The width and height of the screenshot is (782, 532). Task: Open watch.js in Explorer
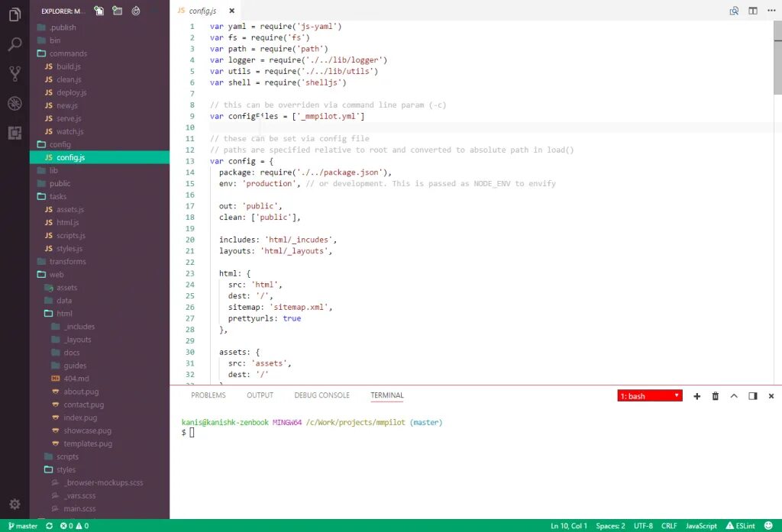(x=99, y=131)
